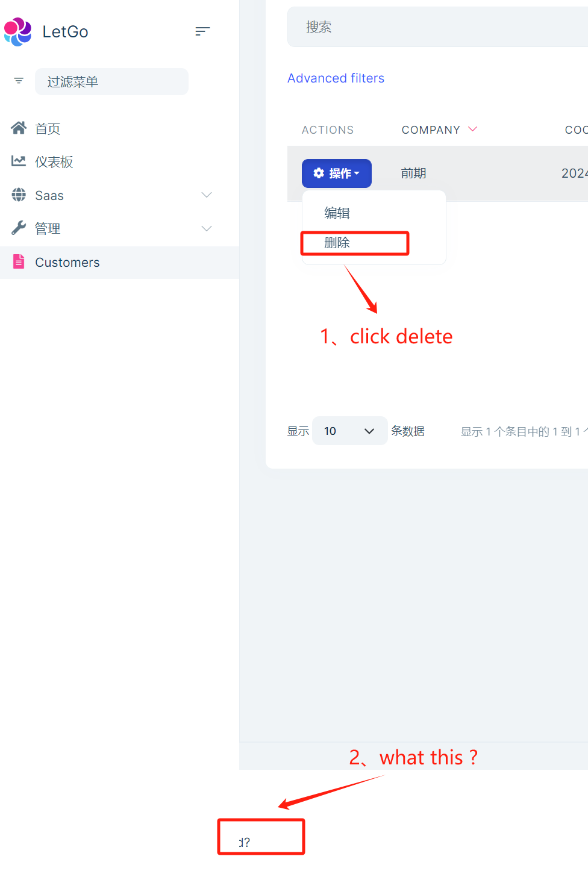Image resolution: width=588 pixels, height=871 pixels.
Task: Expand the Saas submenu chevron
Action: pyautogui.click(x=207, y=195)
